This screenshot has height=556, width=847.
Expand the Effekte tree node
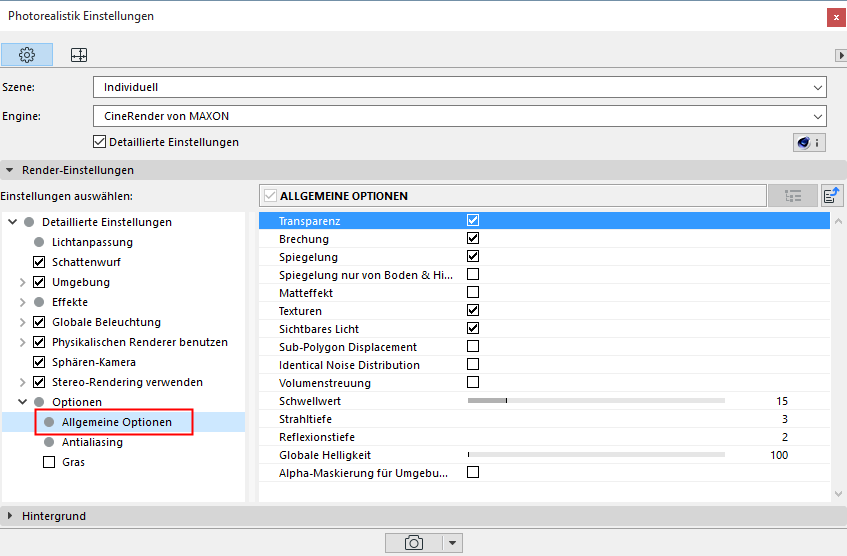click(x=23, y=302)
